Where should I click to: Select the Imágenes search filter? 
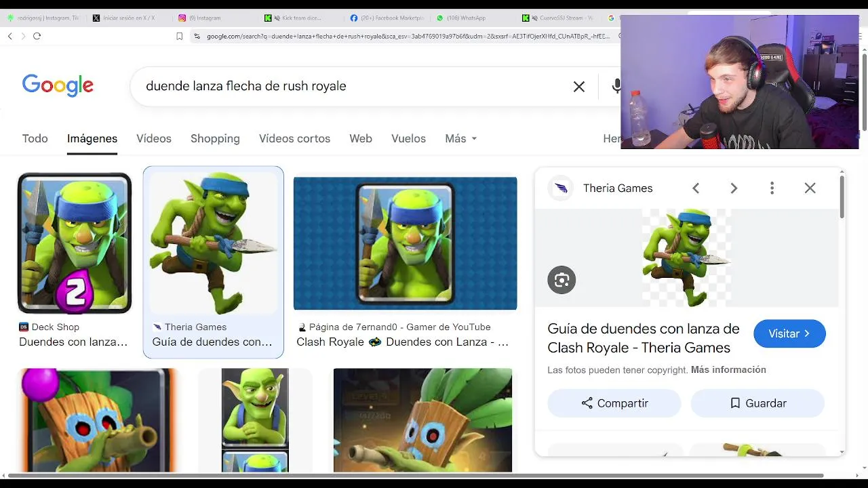92,138
